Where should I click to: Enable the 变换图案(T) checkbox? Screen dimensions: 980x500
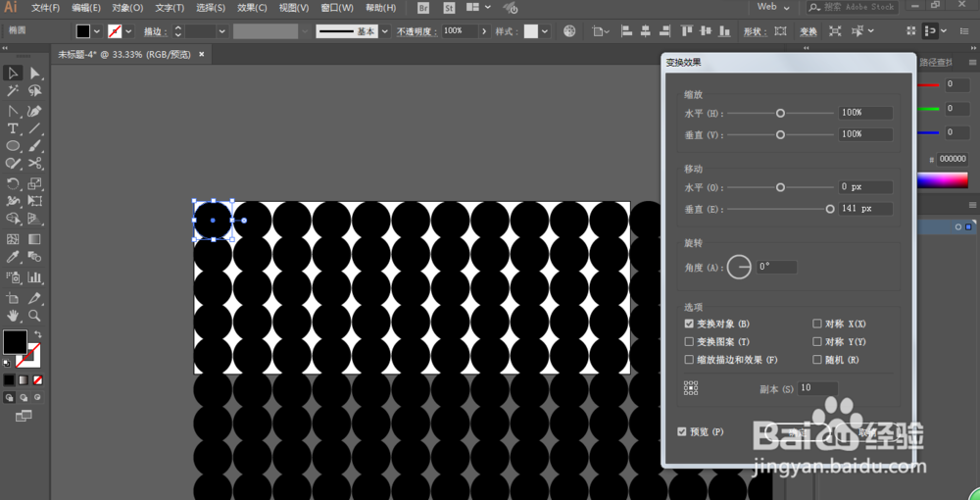689,342
